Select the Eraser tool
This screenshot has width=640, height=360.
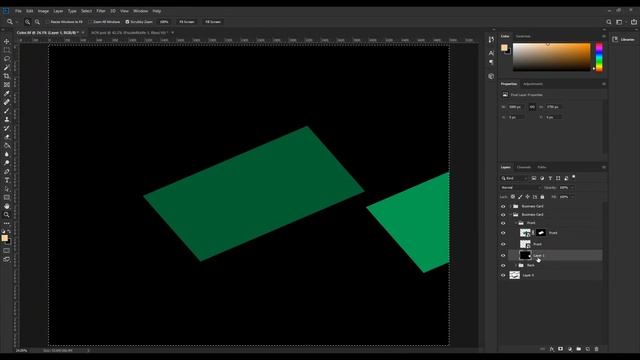pyautogui.click(x=7, y=137)
